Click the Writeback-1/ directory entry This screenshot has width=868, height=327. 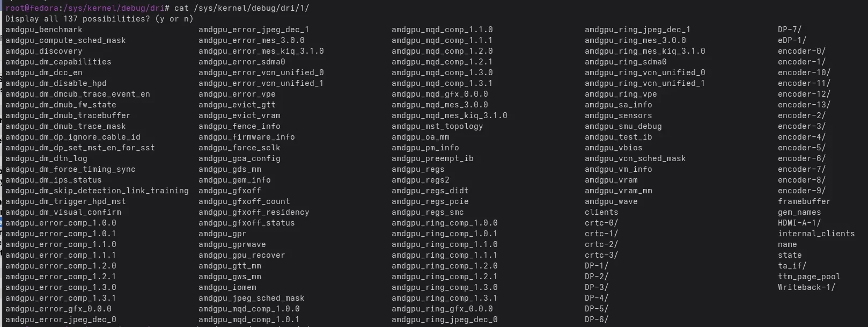pos(806,287)
